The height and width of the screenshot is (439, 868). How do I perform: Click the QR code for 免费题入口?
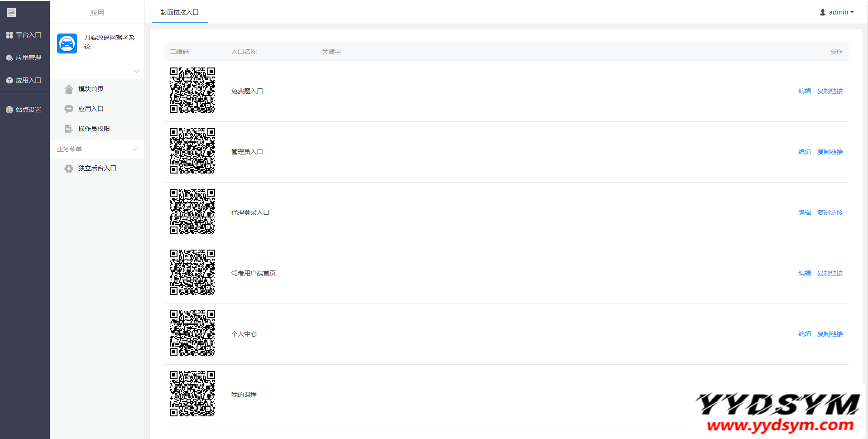click(x=192, y=90)
